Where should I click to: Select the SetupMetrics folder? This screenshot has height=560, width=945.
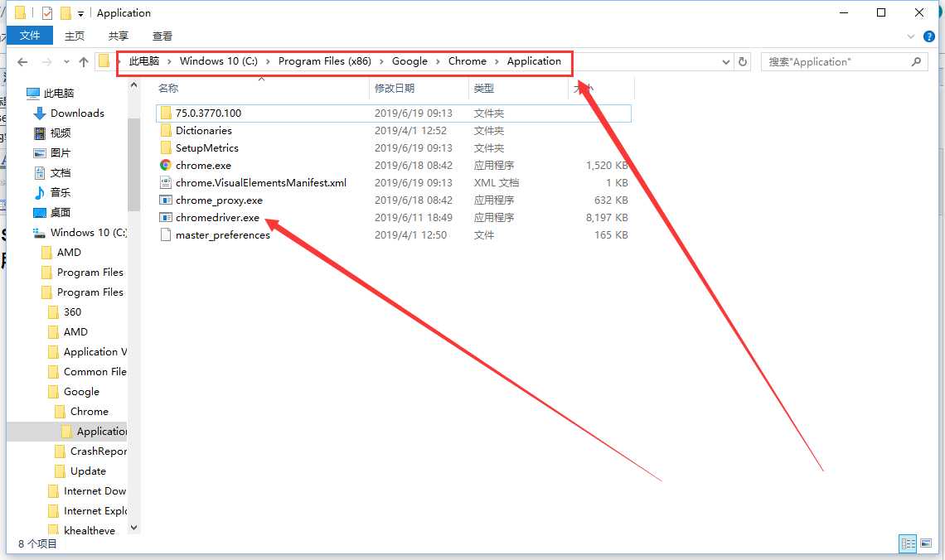tap(206, 148)
